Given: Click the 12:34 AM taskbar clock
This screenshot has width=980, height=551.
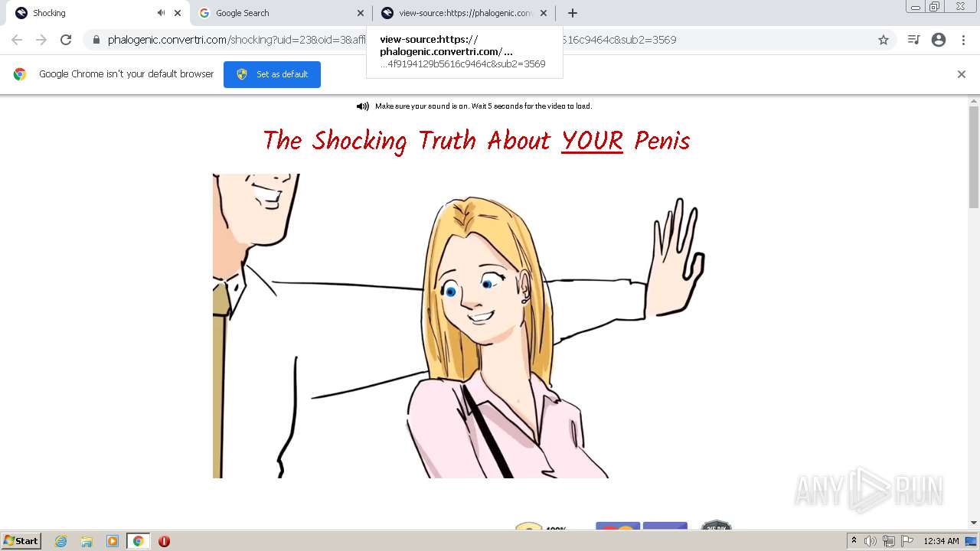Looking at the screenshot, I should 941,541.
